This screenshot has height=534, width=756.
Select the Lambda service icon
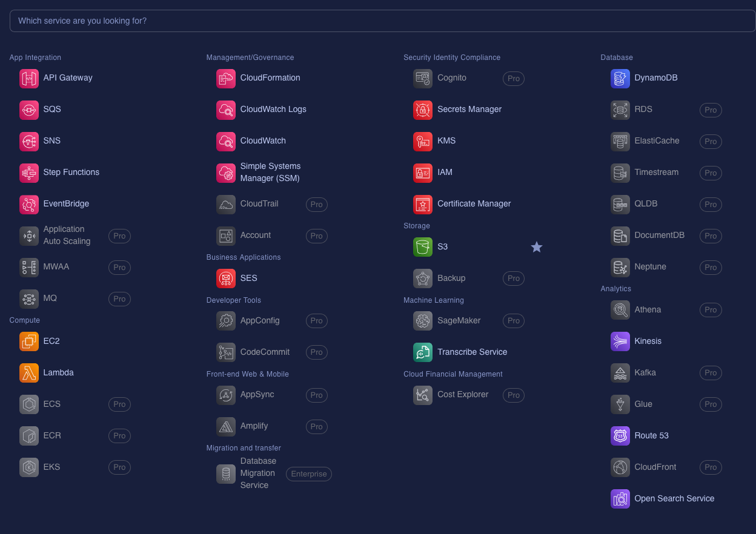point(28,373)
